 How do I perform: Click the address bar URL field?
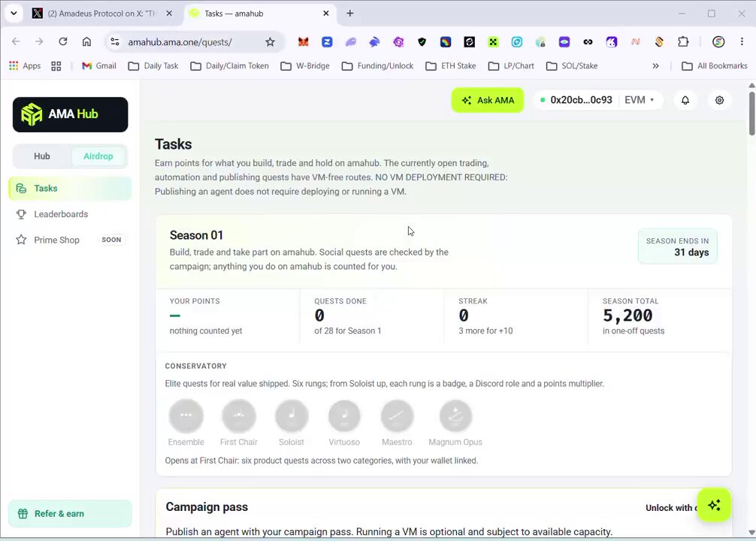195,42
